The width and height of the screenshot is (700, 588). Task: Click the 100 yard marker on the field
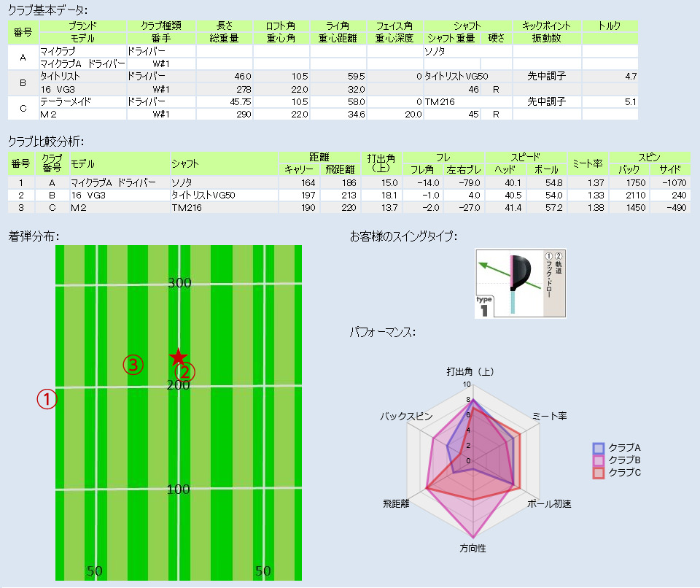point(179,490)
